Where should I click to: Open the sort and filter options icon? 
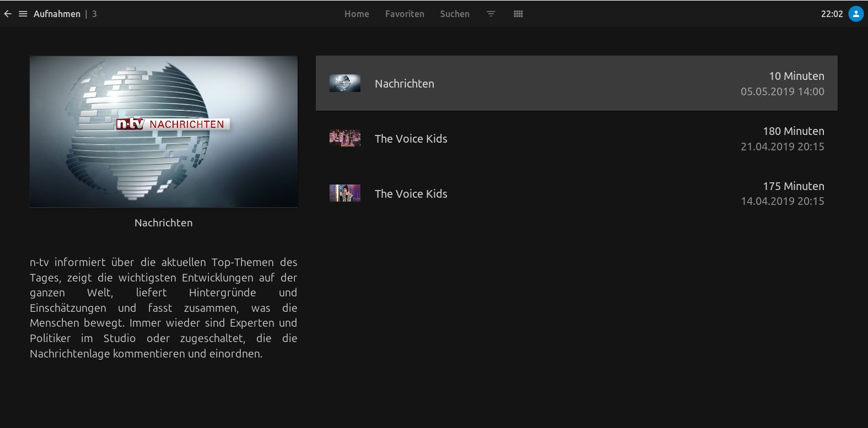[491, 14]
